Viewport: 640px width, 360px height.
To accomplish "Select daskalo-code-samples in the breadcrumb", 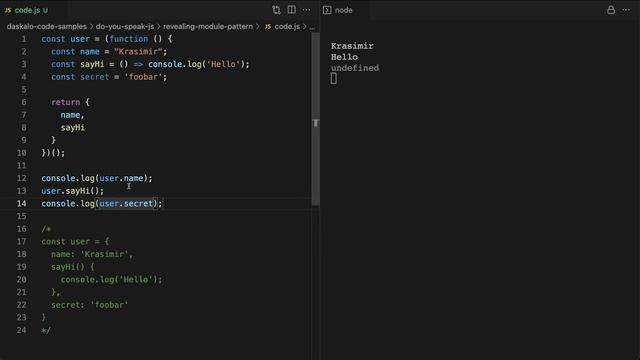I will coord(47,27).
